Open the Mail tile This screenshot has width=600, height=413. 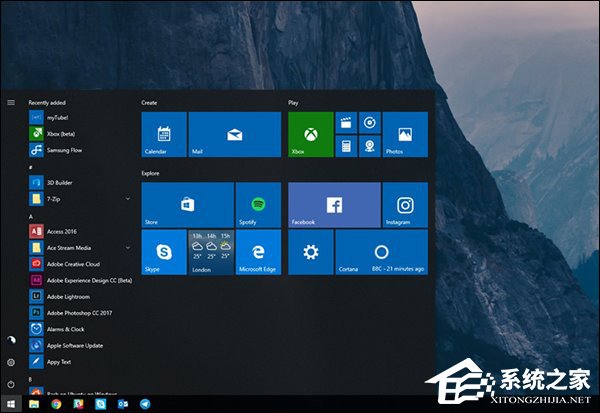pos(235,134)
